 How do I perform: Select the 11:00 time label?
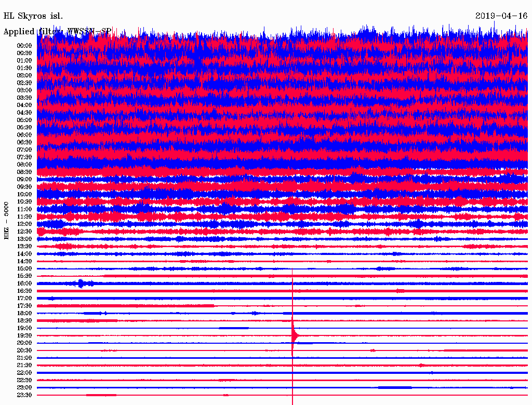24,209
